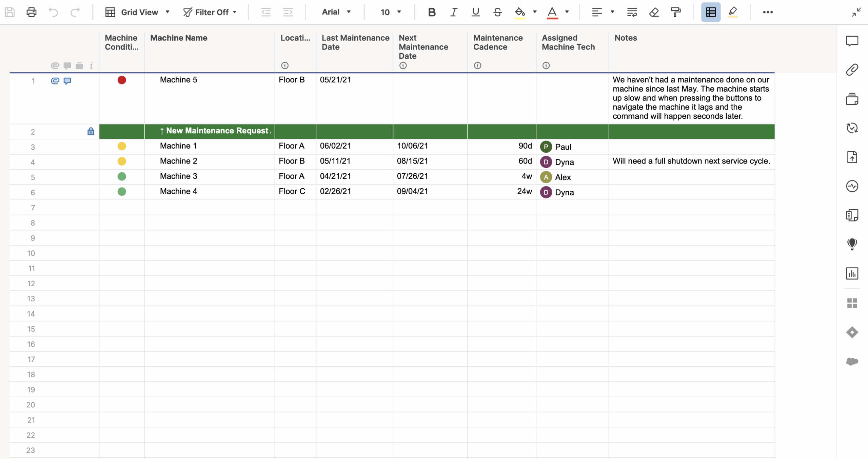Undo the last change

pyautogui.click(x=53, y=12)
